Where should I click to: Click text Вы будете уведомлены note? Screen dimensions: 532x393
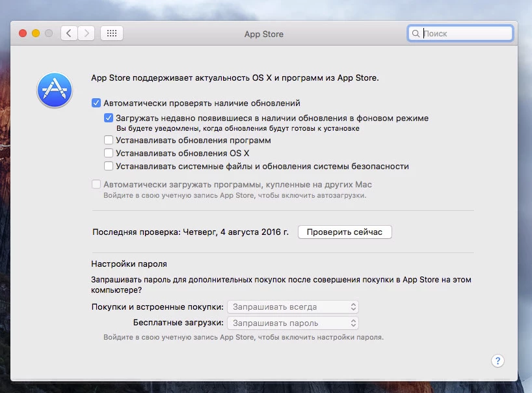(x=238, y=129)
